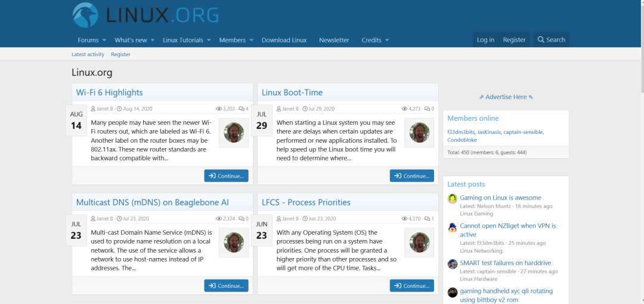This screenshot has height=304, width=644.
Task: Click comments count icon on Wi-Fi 6 Highlights
Action: 241,109
